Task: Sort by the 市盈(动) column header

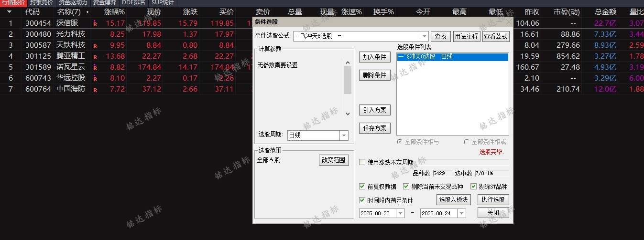Action: [x=567, y=12]
